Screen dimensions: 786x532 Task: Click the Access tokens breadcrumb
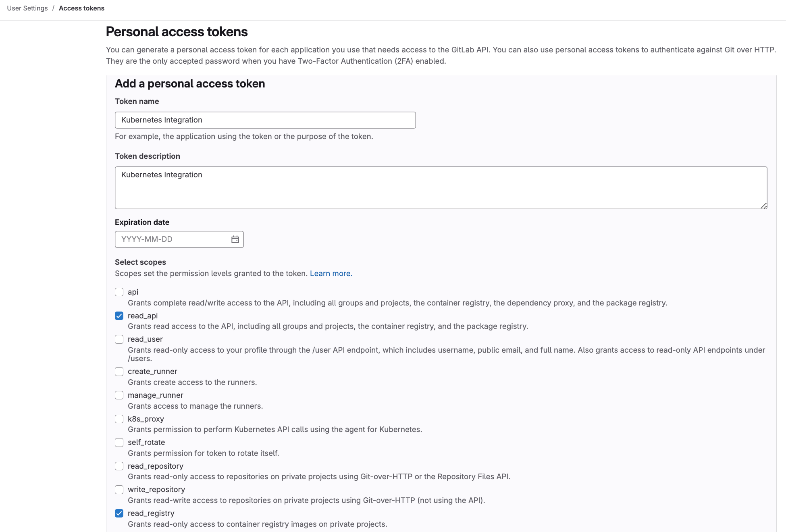tap(81, 8)
